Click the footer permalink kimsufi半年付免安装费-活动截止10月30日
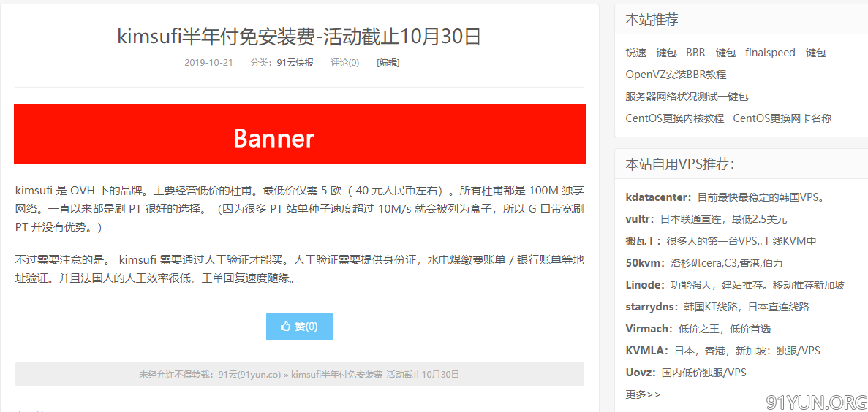The width and height of the screenshot is (868, 412). (x=374, y=375)
